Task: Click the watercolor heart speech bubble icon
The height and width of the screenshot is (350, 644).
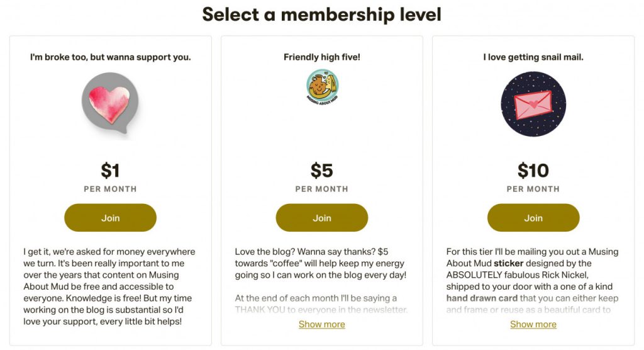Action: tap(110, 102)
